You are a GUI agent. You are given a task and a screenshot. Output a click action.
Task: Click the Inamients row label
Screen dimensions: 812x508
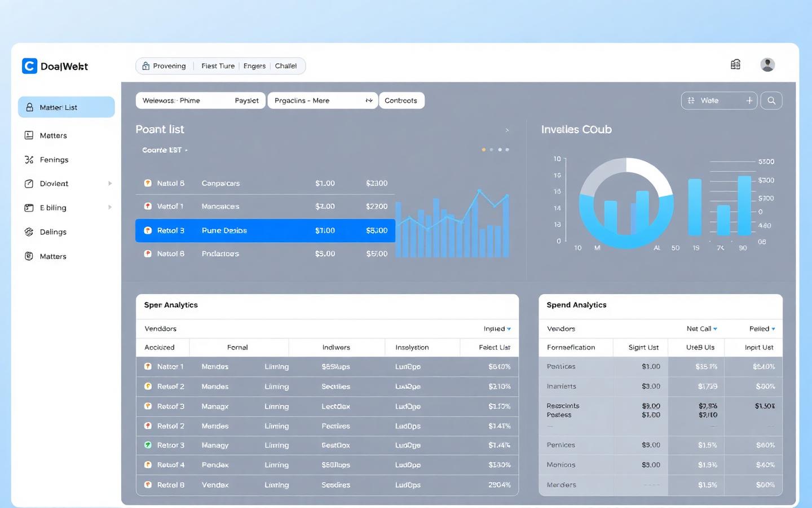pos(561,386)
